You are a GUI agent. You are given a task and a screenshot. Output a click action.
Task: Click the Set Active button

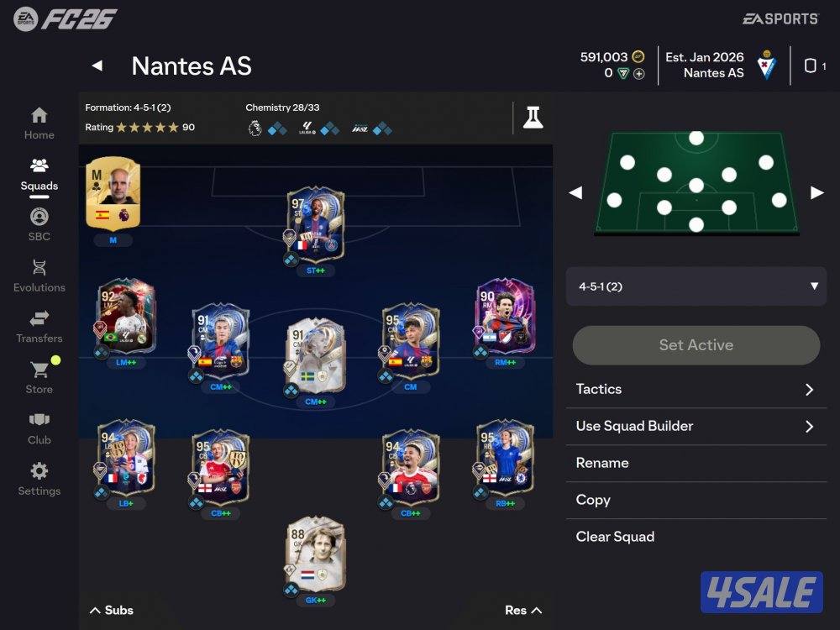point(696,345)
